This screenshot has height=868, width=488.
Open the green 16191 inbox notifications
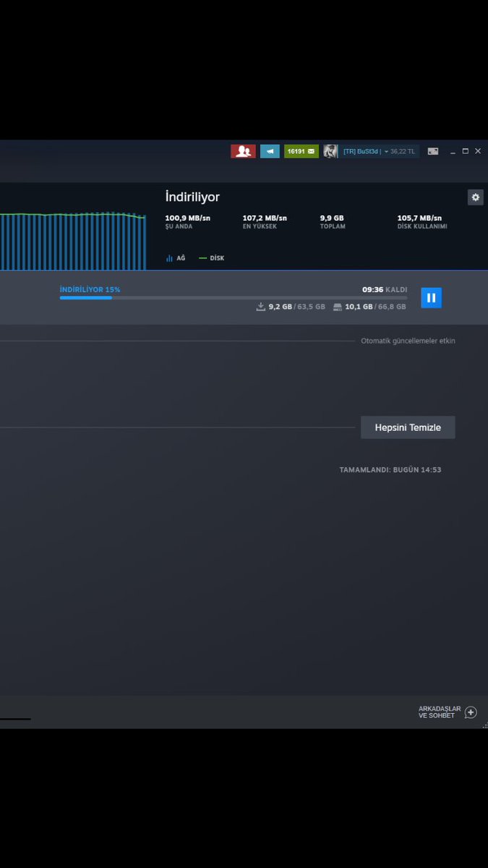click(301, 151)
